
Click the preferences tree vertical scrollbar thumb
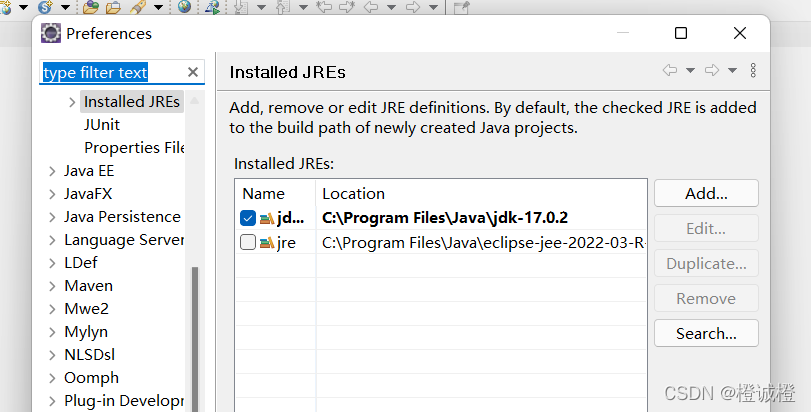[195, 339]
